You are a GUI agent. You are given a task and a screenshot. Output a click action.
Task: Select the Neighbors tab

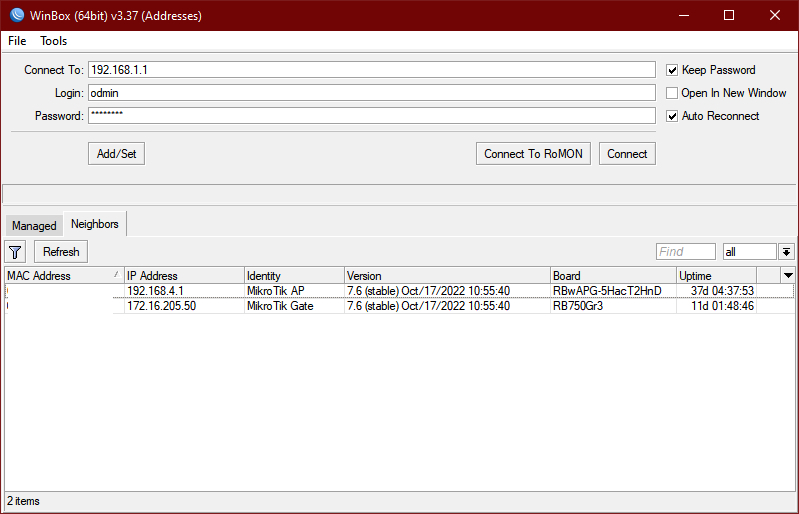coord(94,224)
